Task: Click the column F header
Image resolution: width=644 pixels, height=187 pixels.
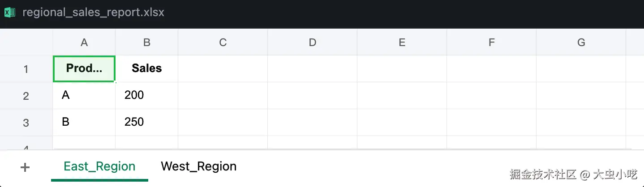Action: tap(491, 42)
